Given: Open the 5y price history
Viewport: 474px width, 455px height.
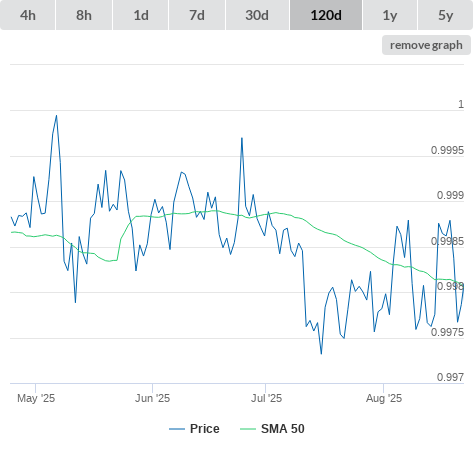Looking at the screenshot, I should (x=445, y=15).
